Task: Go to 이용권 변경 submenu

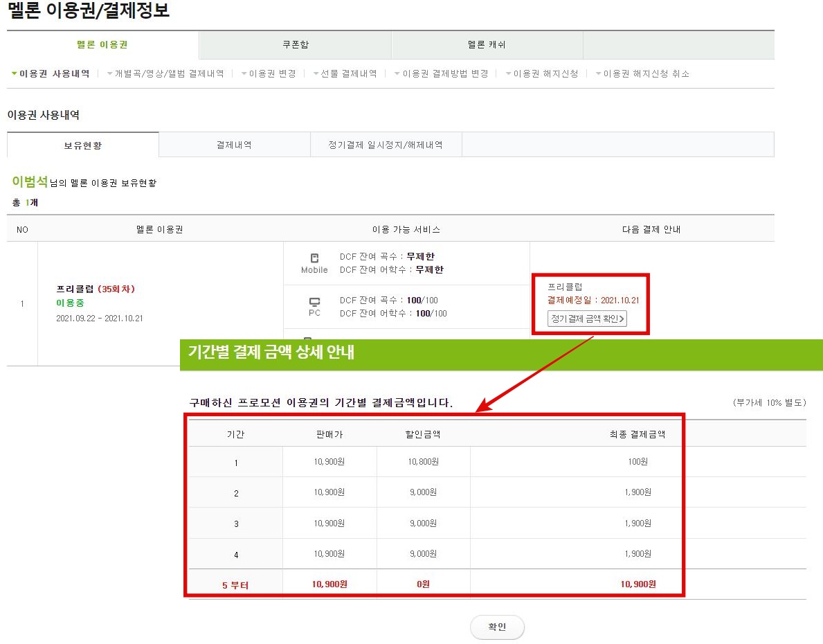Action: [269, 73]
